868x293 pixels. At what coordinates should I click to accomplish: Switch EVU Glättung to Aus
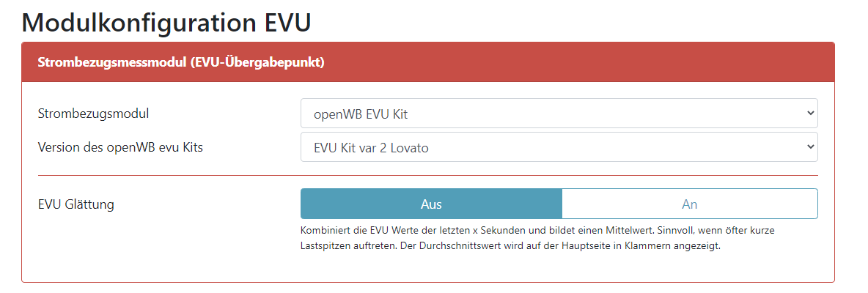tap(431, 204)
